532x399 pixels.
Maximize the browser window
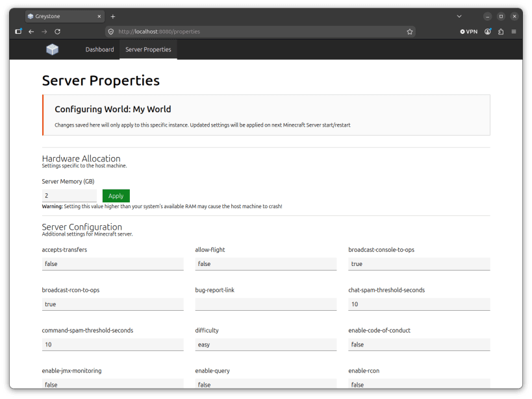coord(501,16)
